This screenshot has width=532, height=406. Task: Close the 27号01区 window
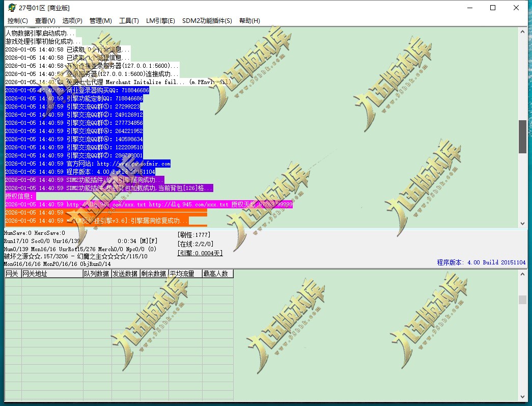click(x=516, y=8)
